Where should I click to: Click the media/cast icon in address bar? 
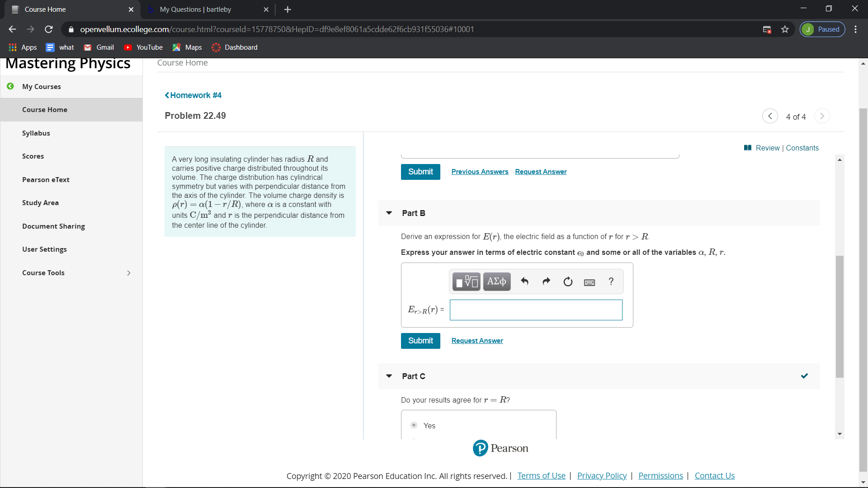click(767, 29)
